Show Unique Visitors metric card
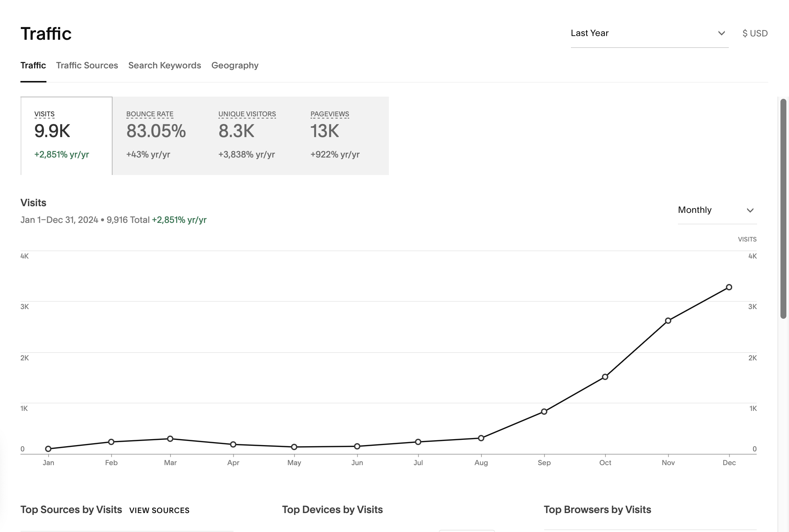This screenshot has height=532, width=789. [x=247, y=136]
